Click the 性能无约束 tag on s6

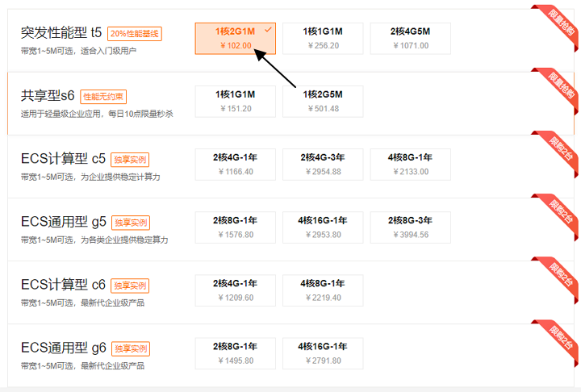pyautogui.click(x=103, y=97)
